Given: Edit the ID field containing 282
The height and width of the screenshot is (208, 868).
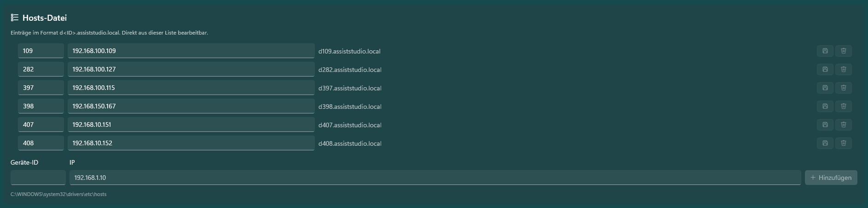Looking at the screenshot, I should [41, 69].
